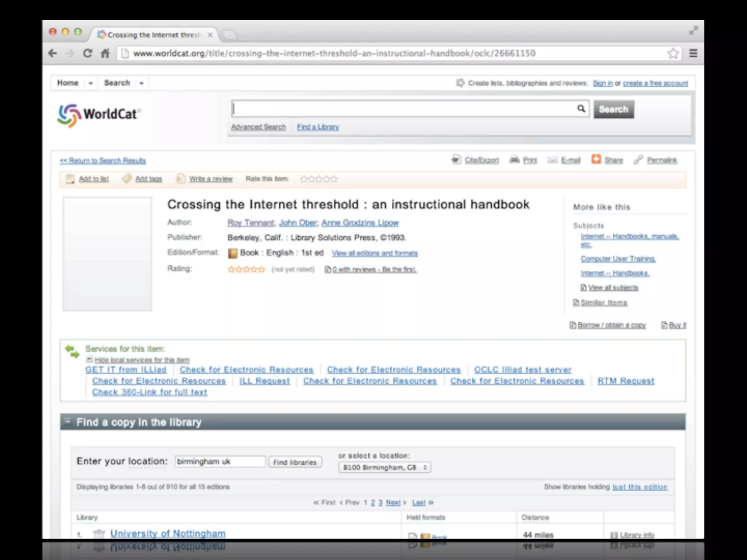747x560 pixels.
Task: Open the Search menu dropdown arrow
Action: 141,83
